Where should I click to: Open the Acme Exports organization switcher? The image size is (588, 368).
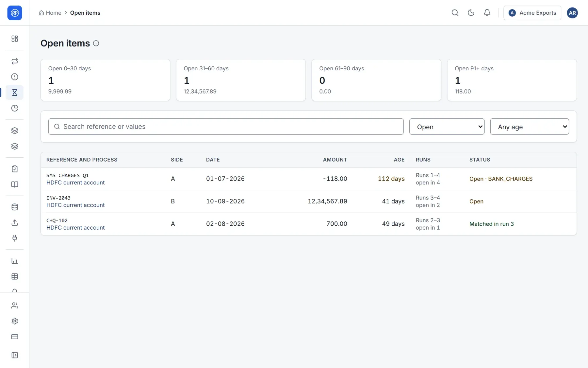tap(532, 13)
